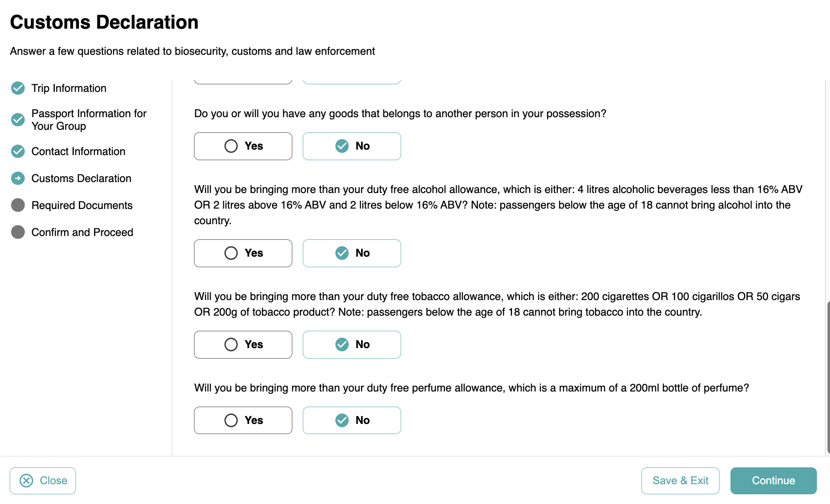Click Contact Information step checkmark icon

point(18,151)
